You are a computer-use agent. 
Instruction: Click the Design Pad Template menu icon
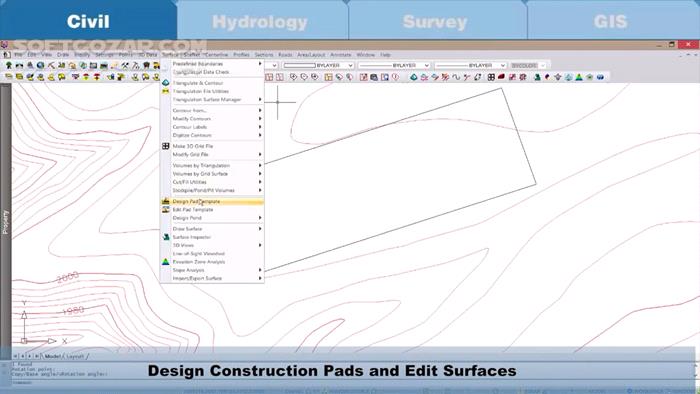(166, 201)
